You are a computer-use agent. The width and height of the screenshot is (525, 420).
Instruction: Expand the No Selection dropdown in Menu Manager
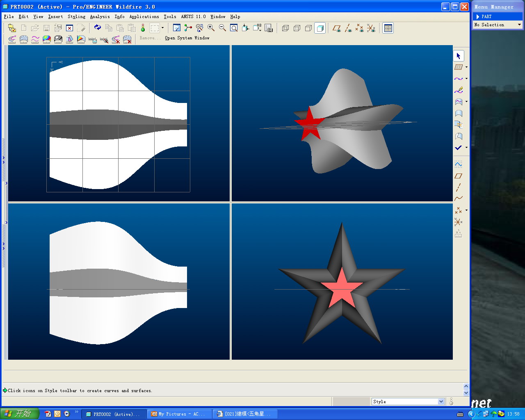[x=519, y=25]
